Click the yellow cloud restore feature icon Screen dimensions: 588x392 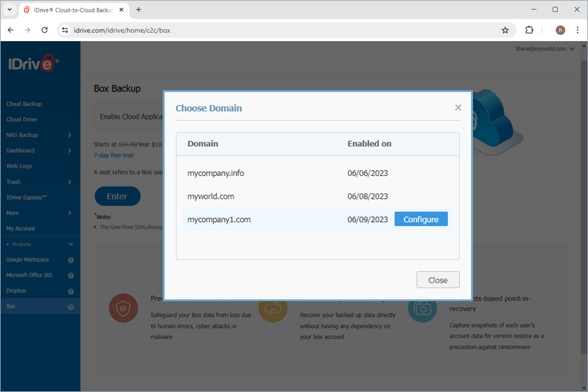coord(272,311)
